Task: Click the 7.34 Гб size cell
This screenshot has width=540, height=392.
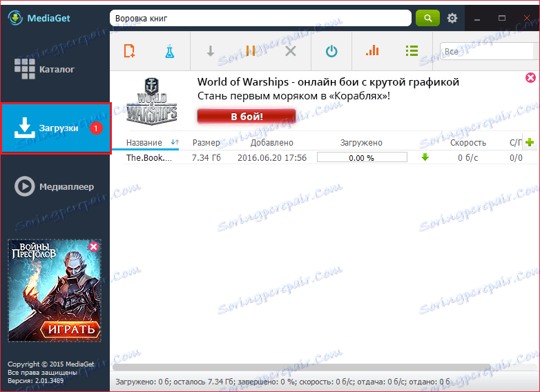Action: point(206,157)
